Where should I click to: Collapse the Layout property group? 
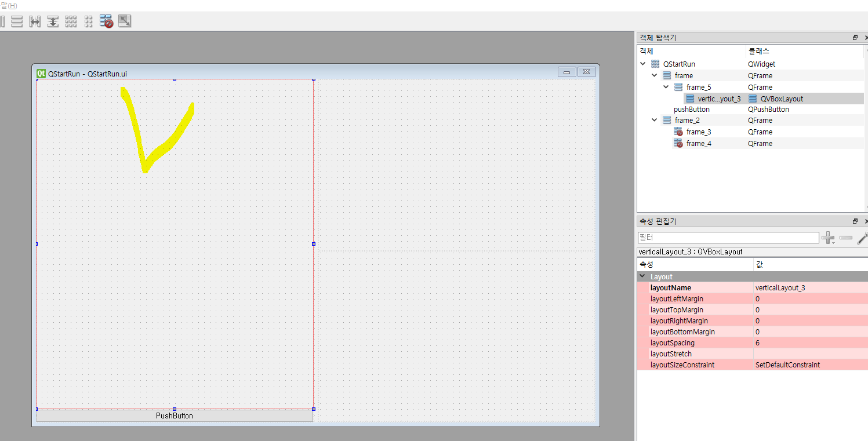click(x=642, y=277)
